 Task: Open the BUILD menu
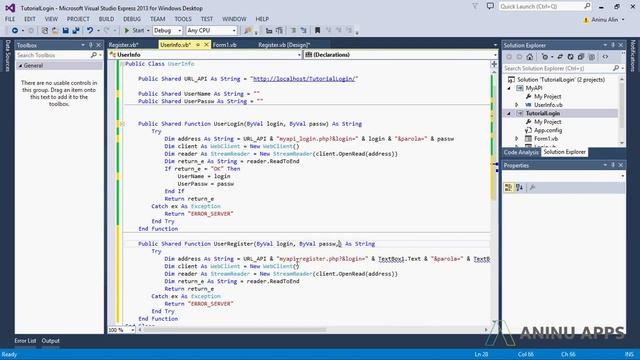pos(107,19)
